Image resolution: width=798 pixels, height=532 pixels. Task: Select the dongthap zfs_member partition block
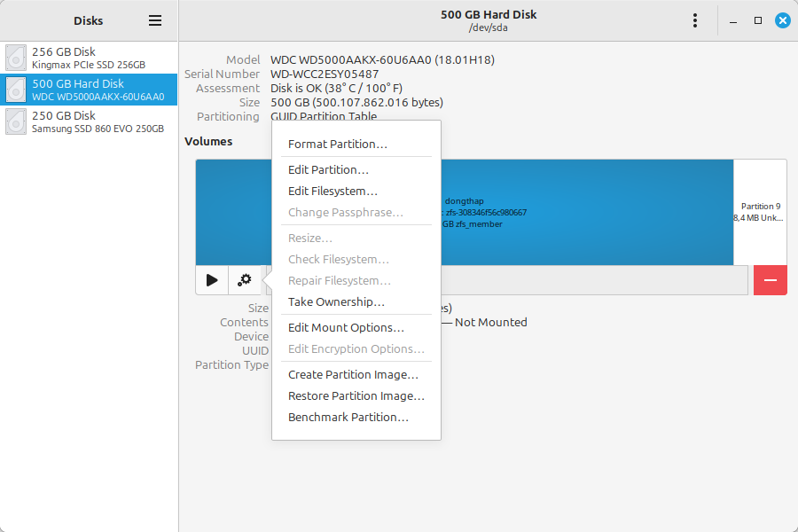tap(576, 212)
